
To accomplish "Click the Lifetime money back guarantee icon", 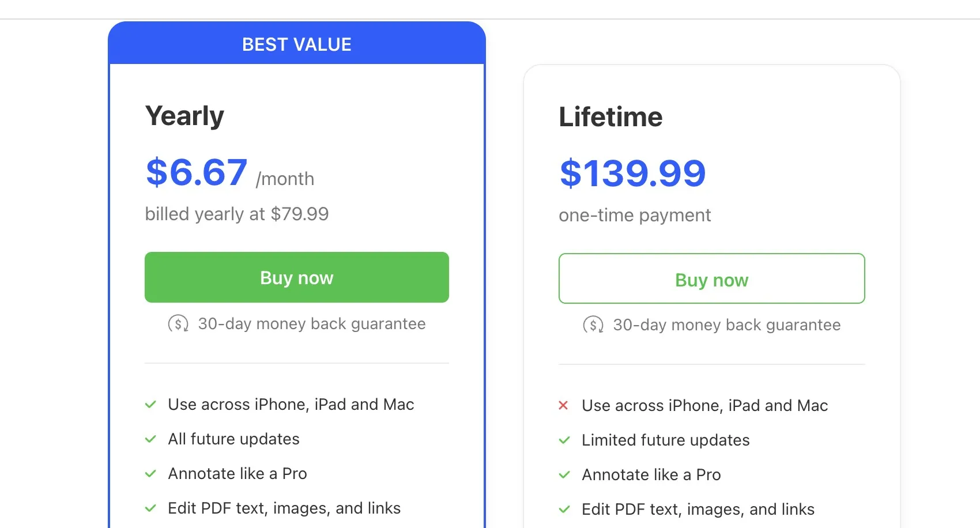I will 593,325.
